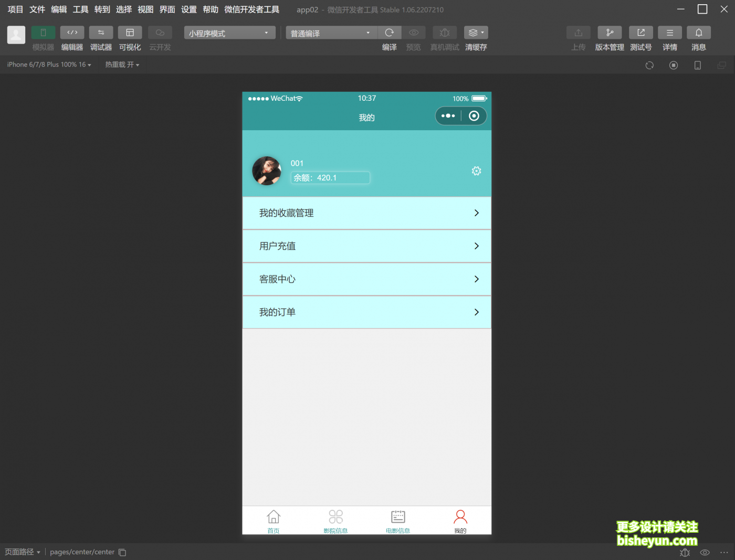Image resolution: width=735 pixels, height=560 pixels.
Task: Click the status bar eye icon
Action: pos(705,552)
